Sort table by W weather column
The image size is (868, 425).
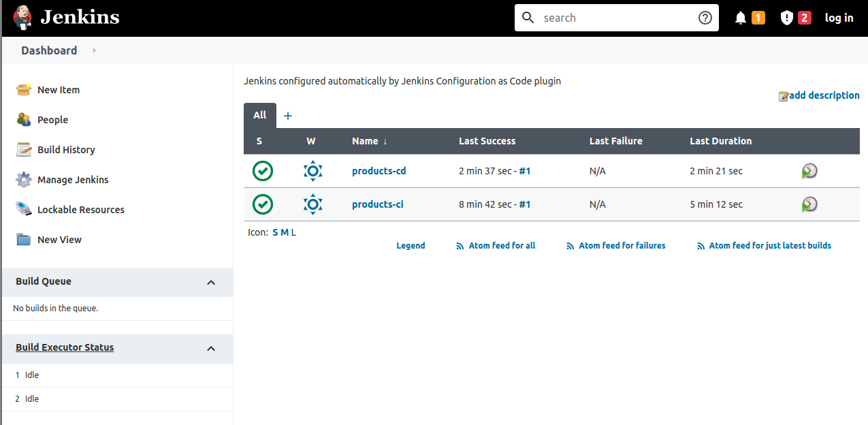[x=311, y=141]
